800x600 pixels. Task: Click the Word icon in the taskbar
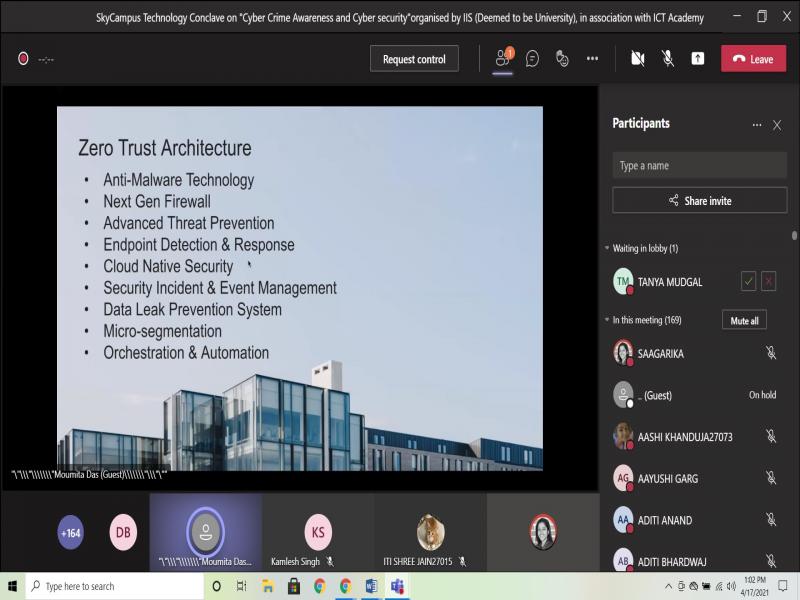point(371,586)
